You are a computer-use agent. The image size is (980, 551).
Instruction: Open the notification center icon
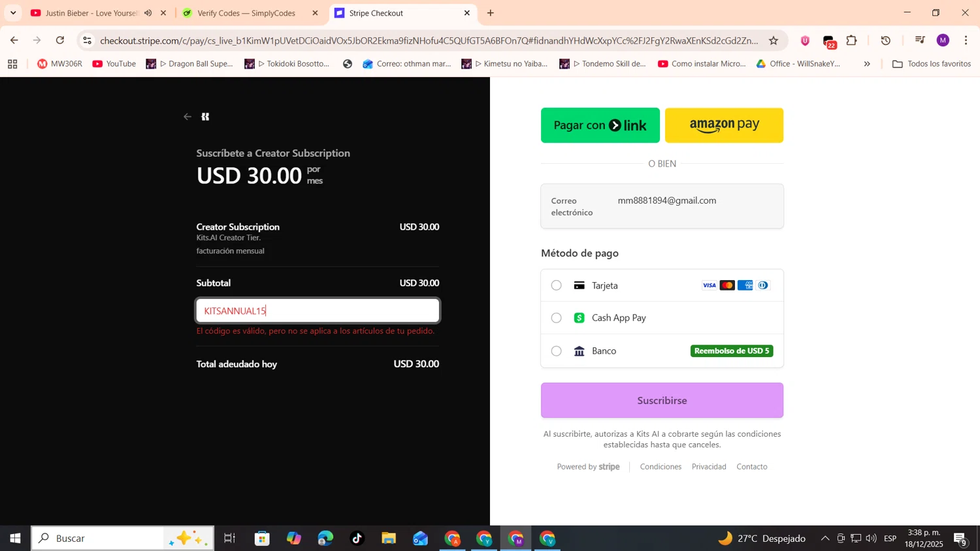960,539
